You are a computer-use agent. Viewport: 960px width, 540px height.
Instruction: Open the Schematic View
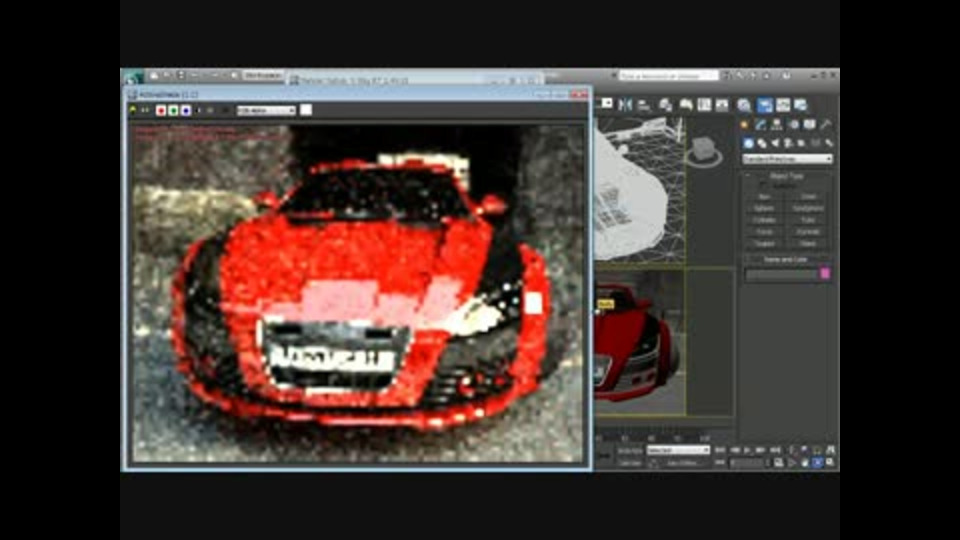pyautogui.click(x=722, y=105)
